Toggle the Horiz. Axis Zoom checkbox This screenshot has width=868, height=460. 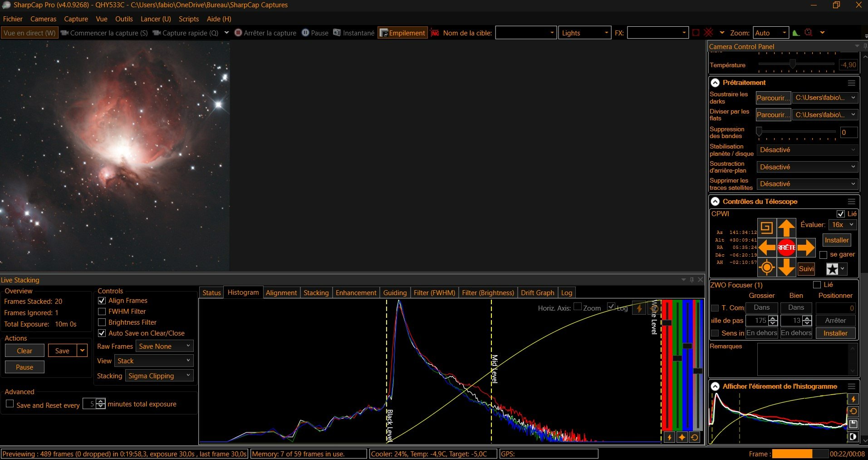tap(578, 307)
